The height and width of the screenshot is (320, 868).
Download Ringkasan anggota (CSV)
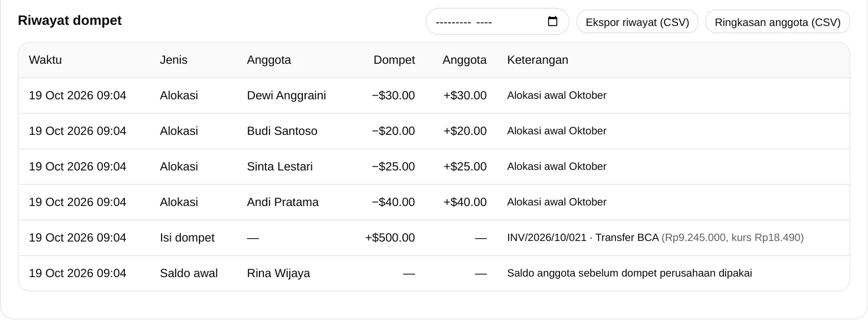point(778,22)
